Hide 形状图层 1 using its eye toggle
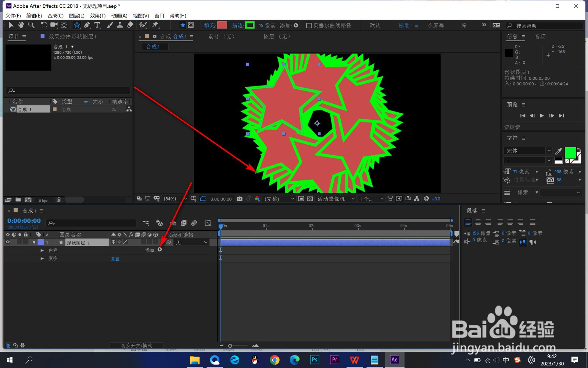Screen dimensions: 588x368 pyautogui.click(x=8, y=242)
